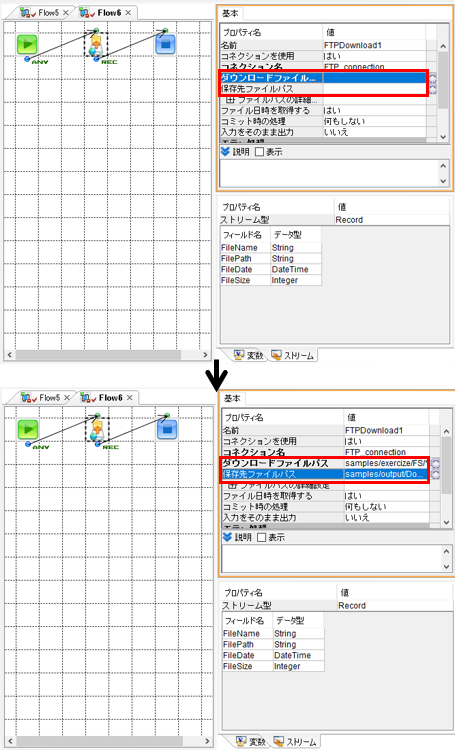Image resolution: width=455 pixels, height=750 pixels.
Task: Collapse the 説明 section in lower panel
Action: pyautogui.click(x=228, y=537)
